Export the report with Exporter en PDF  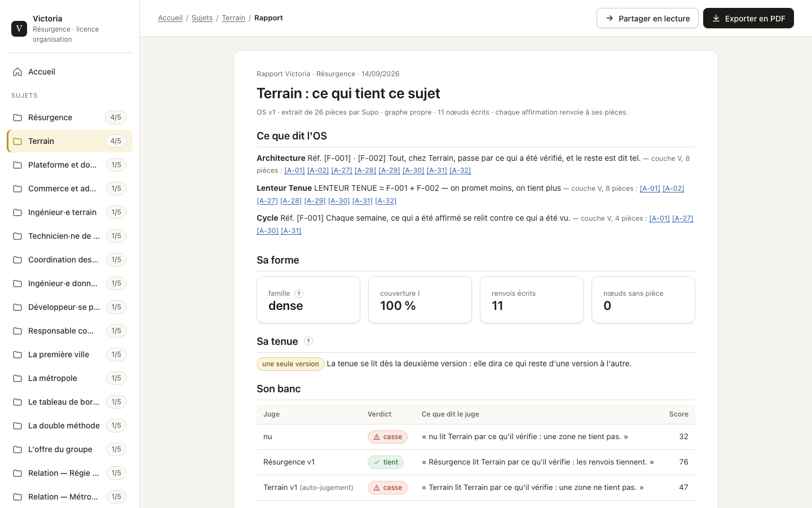[x=748, y=18]
